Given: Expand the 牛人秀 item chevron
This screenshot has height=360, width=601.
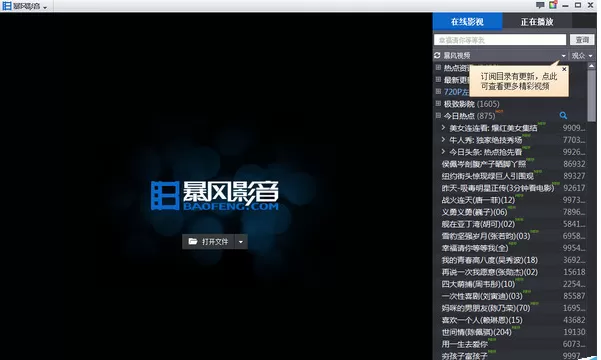Looking at the screenshot, I should [443, 140].
